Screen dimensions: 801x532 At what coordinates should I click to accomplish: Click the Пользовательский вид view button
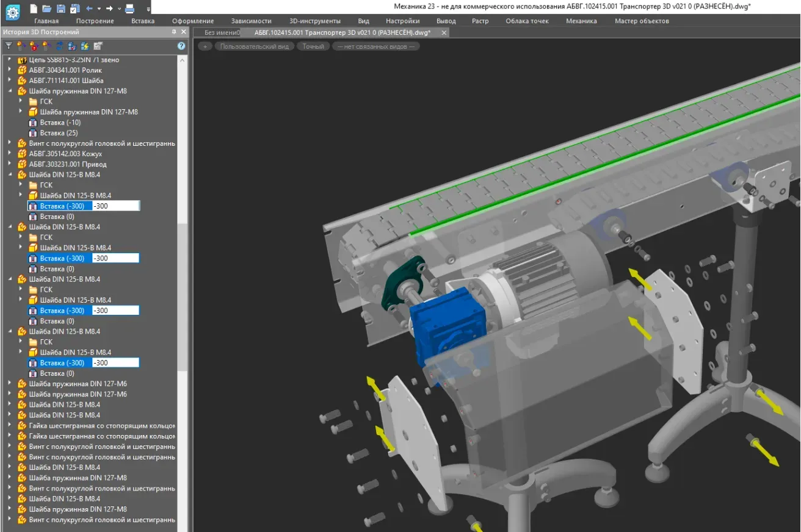click(x=254, y=46)
